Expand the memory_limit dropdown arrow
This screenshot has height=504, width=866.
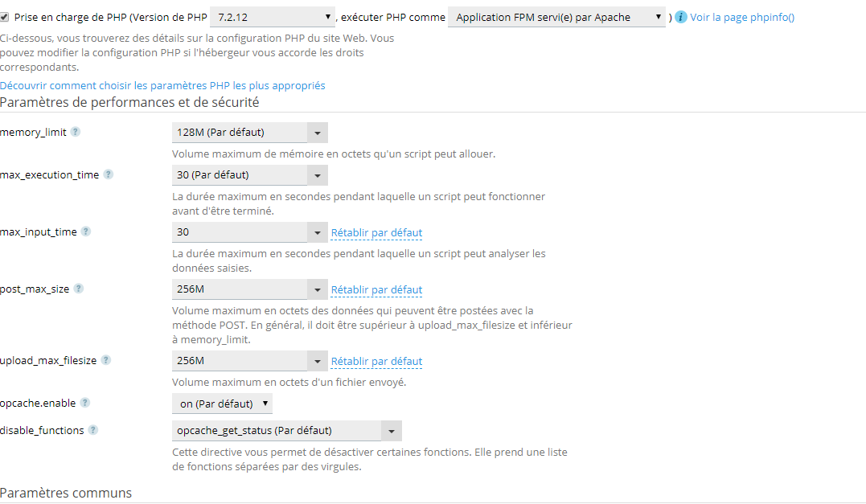(x=318, y=133)
